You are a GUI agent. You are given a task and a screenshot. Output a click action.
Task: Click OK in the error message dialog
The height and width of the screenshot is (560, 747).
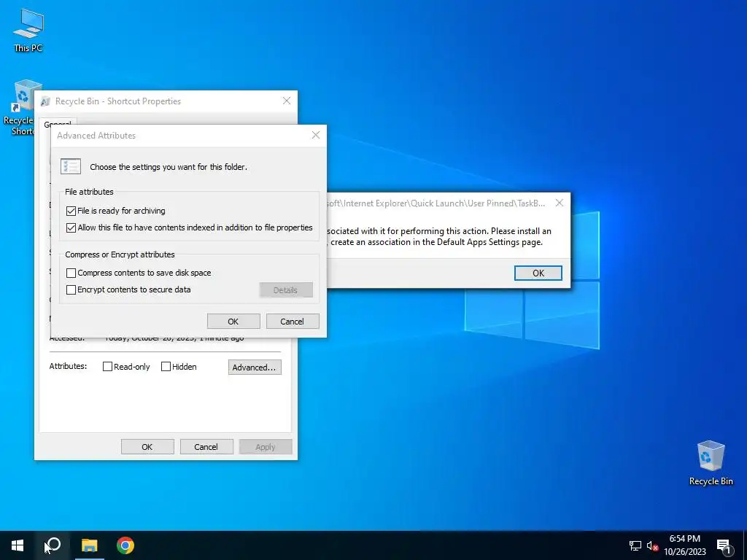click(538, 273)
